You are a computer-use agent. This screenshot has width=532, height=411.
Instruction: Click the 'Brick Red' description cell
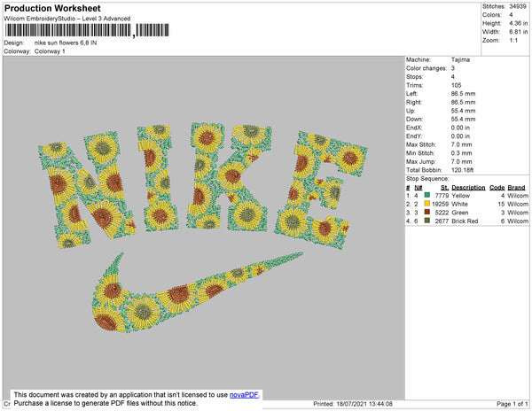pyautogui.click(x=465, y=221)
